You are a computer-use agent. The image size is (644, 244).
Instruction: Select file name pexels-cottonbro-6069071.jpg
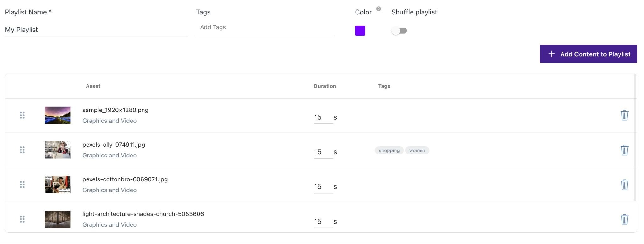pos(125,179)
